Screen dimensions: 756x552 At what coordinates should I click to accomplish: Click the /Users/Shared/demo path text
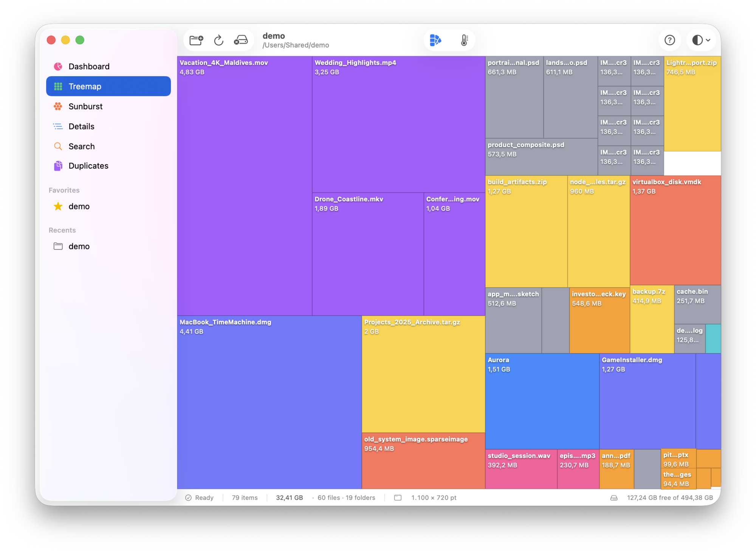[296, 45]
